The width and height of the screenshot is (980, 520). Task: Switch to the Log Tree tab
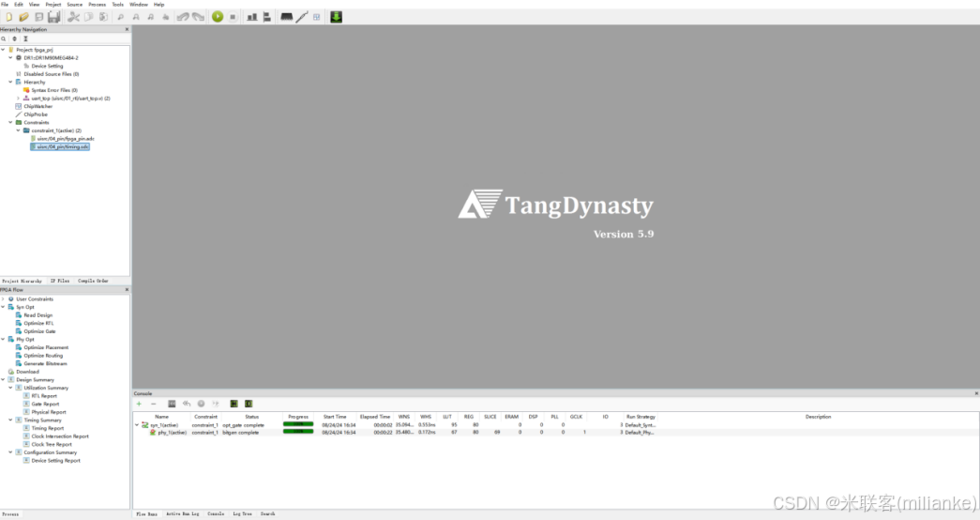click(x=243, y=513)
